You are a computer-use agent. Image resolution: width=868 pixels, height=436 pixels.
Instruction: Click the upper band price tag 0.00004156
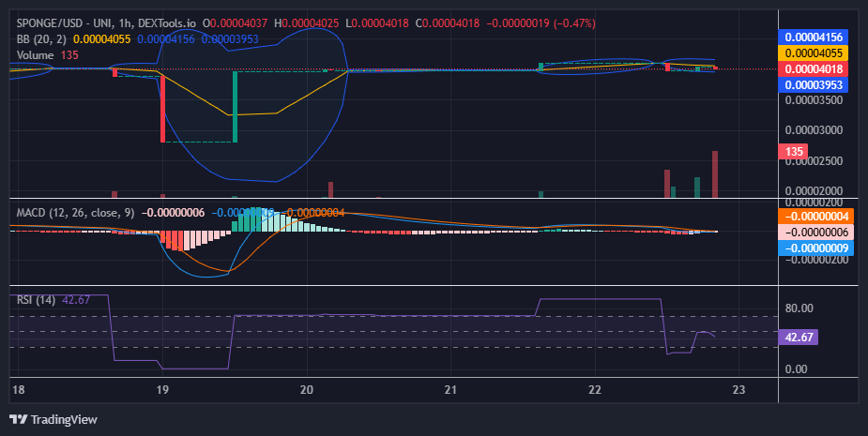click(x=814, y=38)
